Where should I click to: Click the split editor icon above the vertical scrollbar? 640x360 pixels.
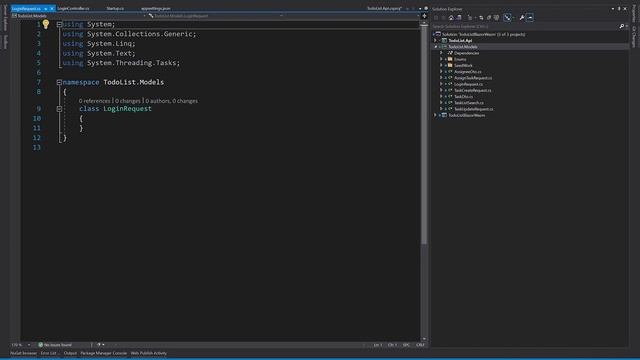tap(424, 16)
